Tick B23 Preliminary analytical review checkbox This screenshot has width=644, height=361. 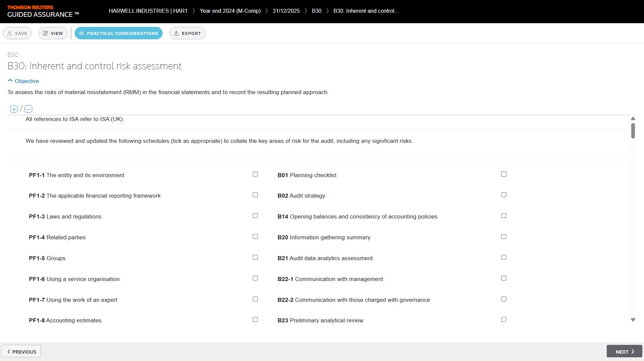504,320
